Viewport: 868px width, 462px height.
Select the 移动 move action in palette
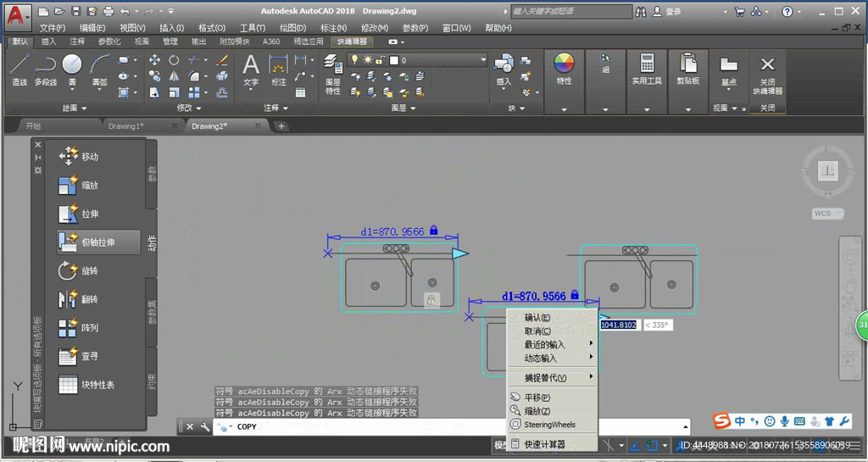[79, 157]
